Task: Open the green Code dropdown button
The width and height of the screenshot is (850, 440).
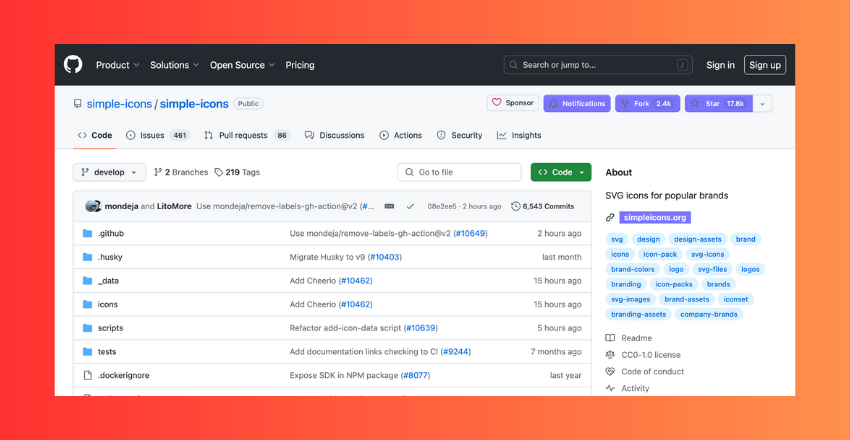Action: click(561, 172)
